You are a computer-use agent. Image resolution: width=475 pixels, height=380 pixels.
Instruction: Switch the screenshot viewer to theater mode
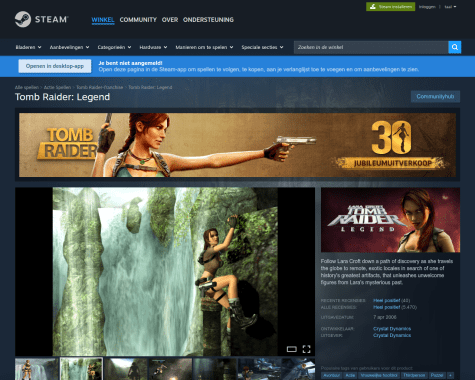point(292,349)
